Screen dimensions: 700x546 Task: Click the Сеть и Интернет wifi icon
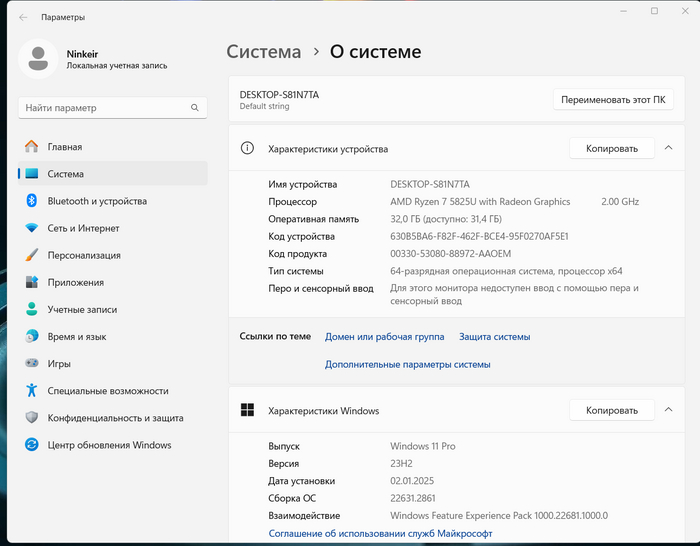(32, 228)
